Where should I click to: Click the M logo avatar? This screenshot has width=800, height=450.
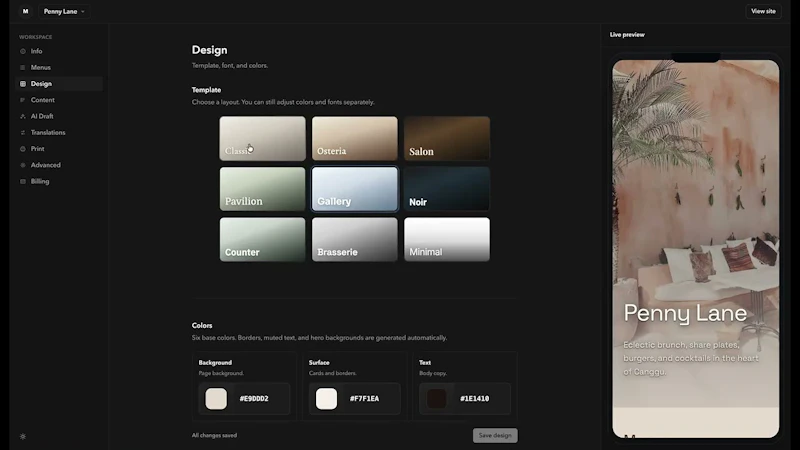(25, 11)
